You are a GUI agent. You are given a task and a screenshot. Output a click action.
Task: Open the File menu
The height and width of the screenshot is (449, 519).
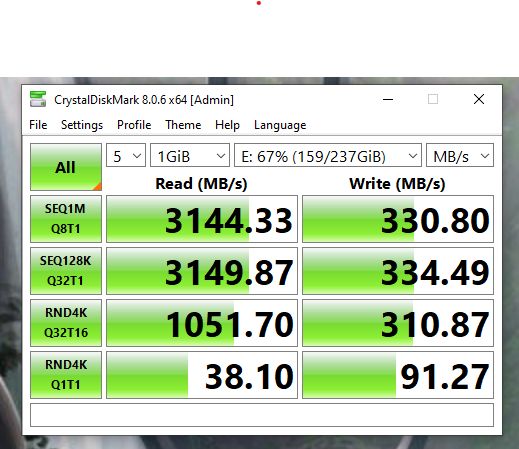38,125
